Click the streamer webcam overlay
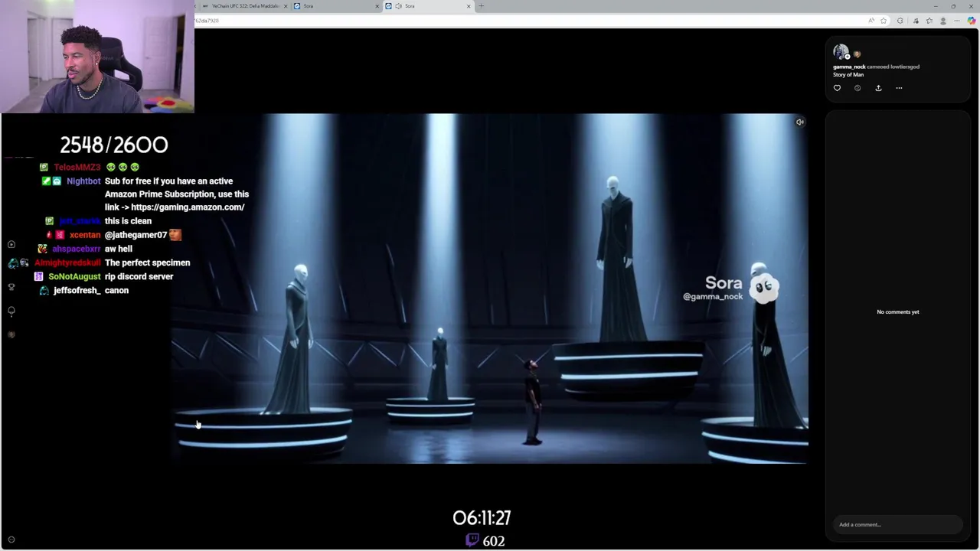 coord(97,57)
